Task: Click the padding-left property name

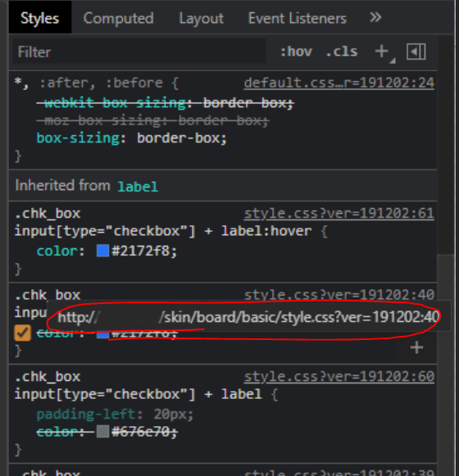Action: coord(86,414)
